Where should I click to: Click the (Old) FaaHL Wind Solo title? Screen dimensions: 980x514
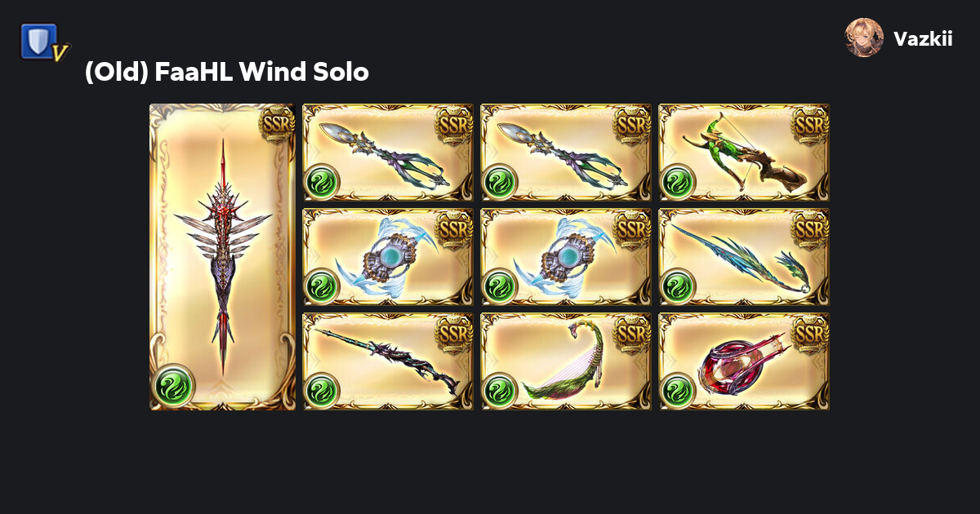point(227,73)
